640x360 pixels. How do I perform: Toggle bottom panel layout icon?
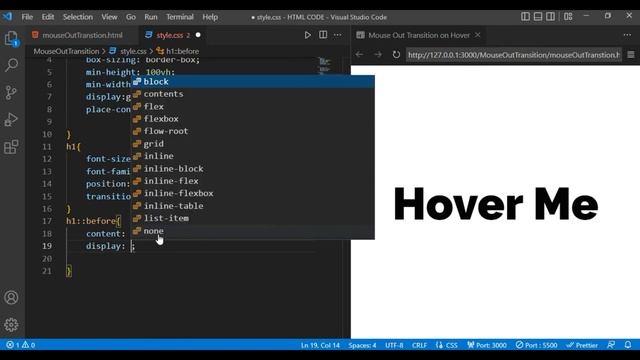pos(538,16)
